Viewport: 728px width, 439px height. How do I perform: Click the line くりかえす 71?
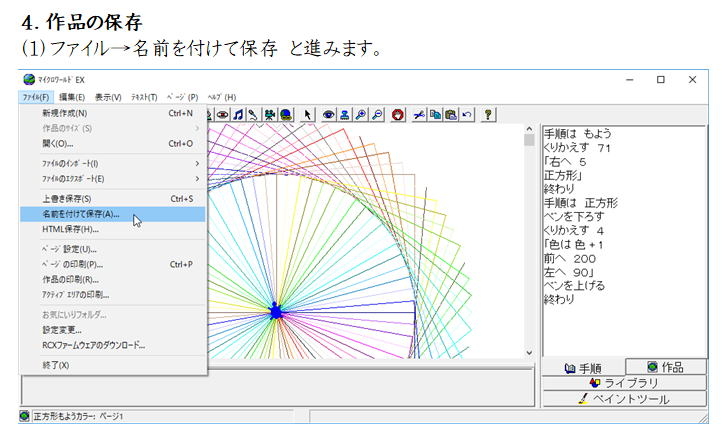point(577,148)
